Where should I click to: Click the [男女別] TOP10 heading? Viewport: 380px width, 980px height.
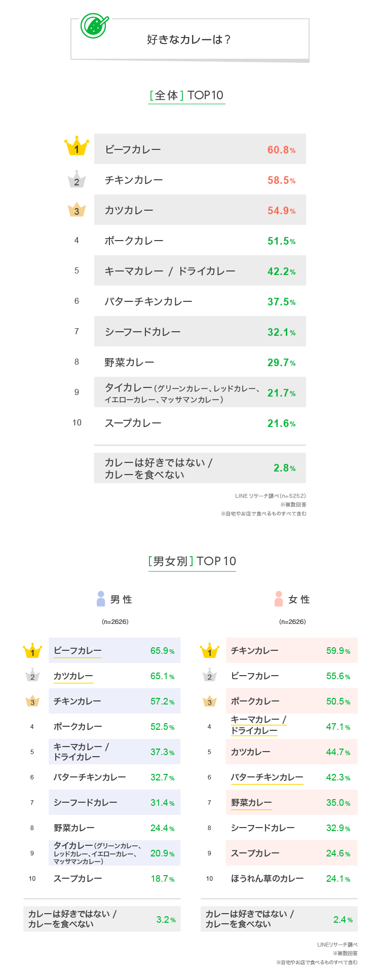(192, 561)
